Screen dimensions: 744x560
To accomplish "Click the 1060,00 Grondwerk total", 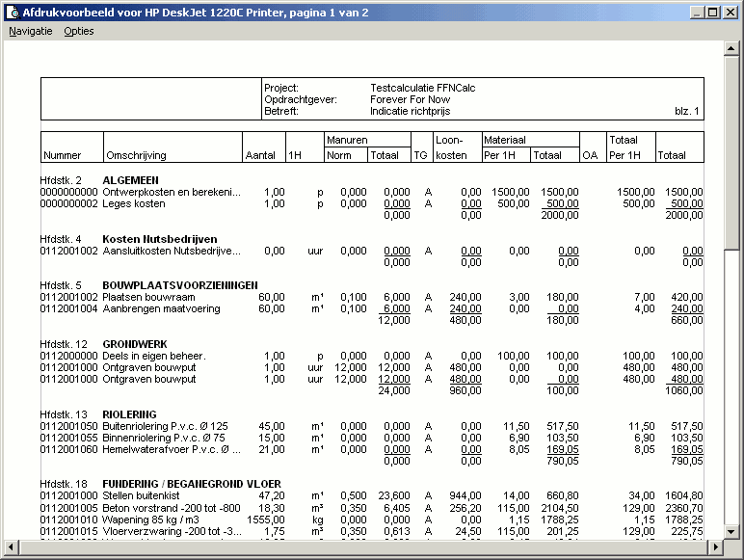I will (x=683, y=390).
